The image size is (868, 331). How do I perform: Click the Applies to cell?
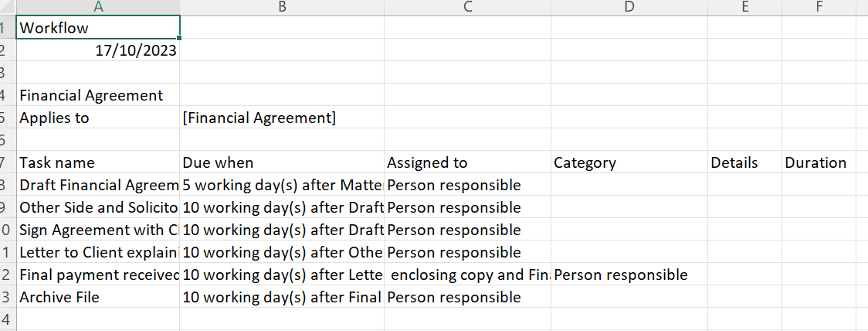(x=98, y=118)
